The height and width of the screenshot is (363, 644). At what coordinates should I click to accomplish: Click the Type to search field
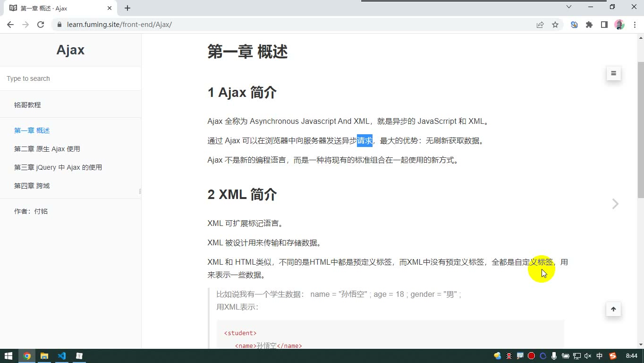click(70, 78)
